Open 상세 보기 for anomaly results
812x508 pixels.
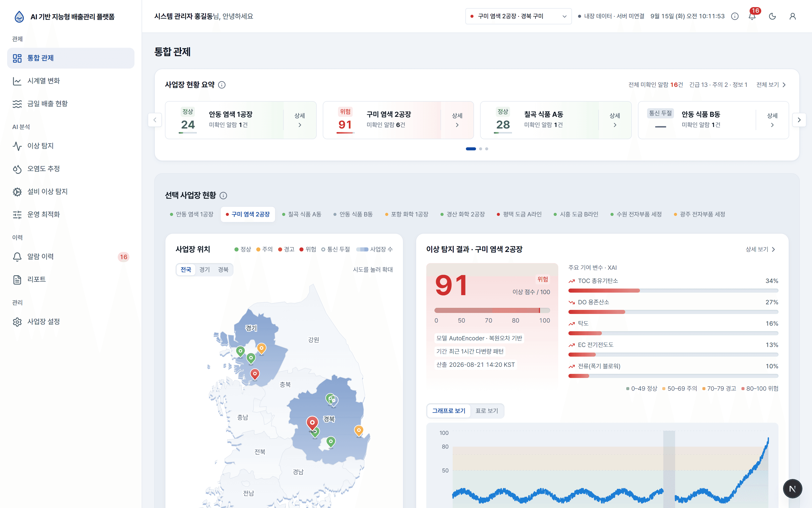tap(760, 249)
